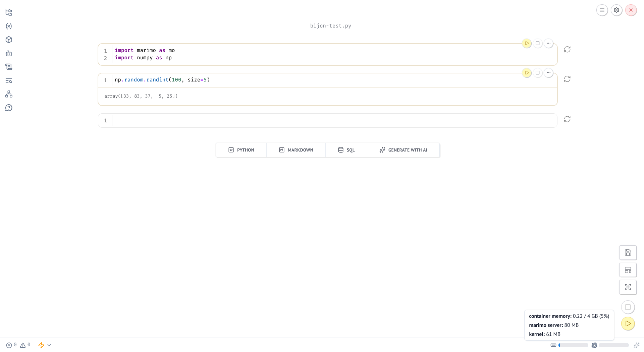
Task: Open the help question-mark icon
Action: pyautogui.click(x=9, y=108)
